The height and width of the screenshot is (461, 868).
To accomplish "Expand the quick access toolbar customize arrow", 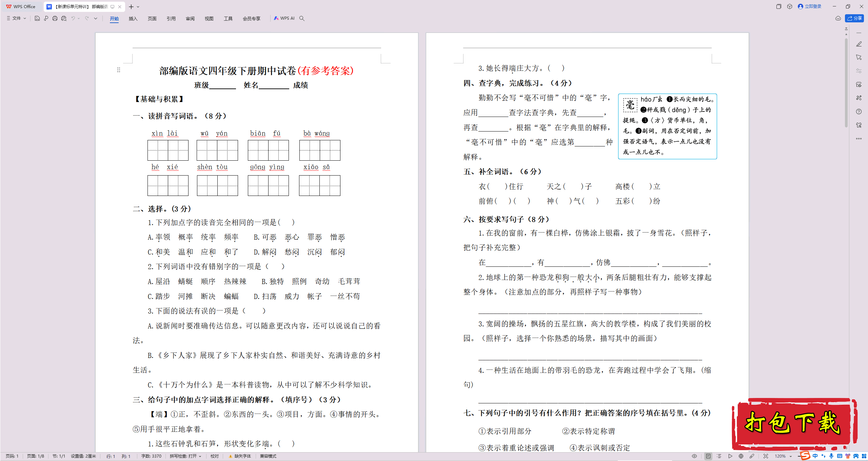I will (x=96, y=18).
